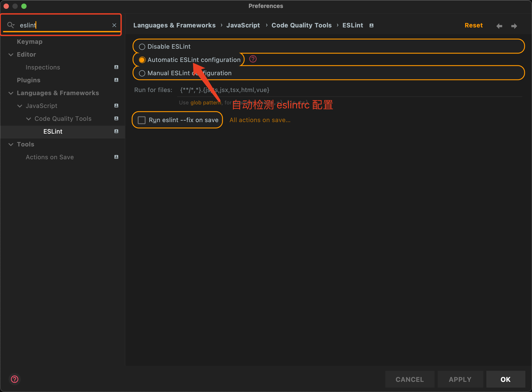Click project-level icon beside Code Quality Tools
This screenshot has height=392, width=532.
[116, 118]
